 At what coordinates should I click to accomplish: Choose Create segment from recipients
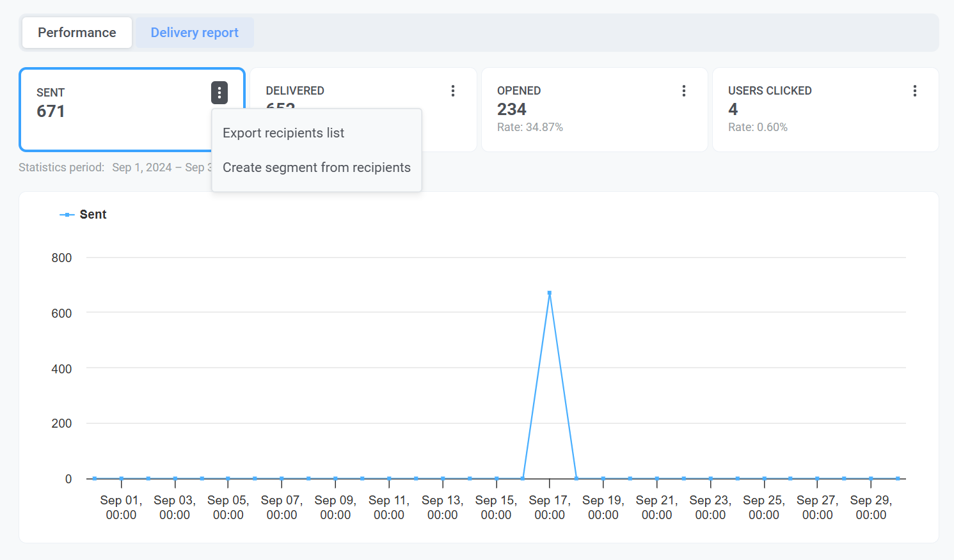click(316, 167)
